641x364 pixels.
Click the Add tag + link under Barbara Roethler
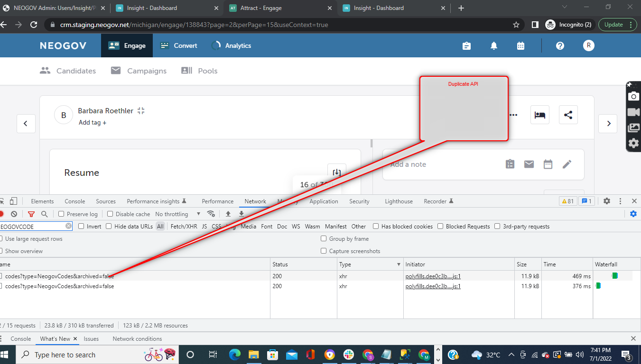92,122
